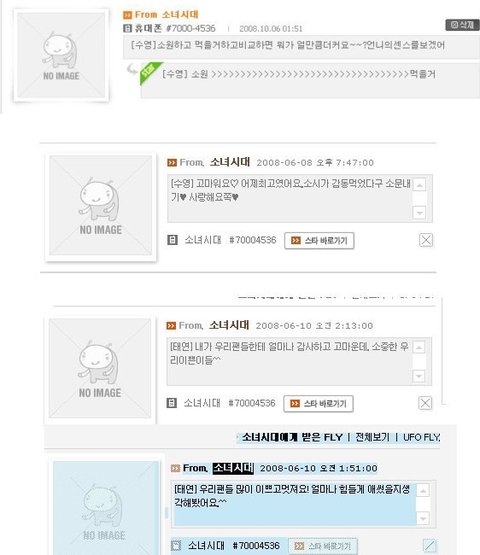Click scroll-up arrow in 2008-06-10 2:13 message box
Image resolution: width=480 pixels, height=555 pixels.
pyautogui.click(x=418, y=348)
